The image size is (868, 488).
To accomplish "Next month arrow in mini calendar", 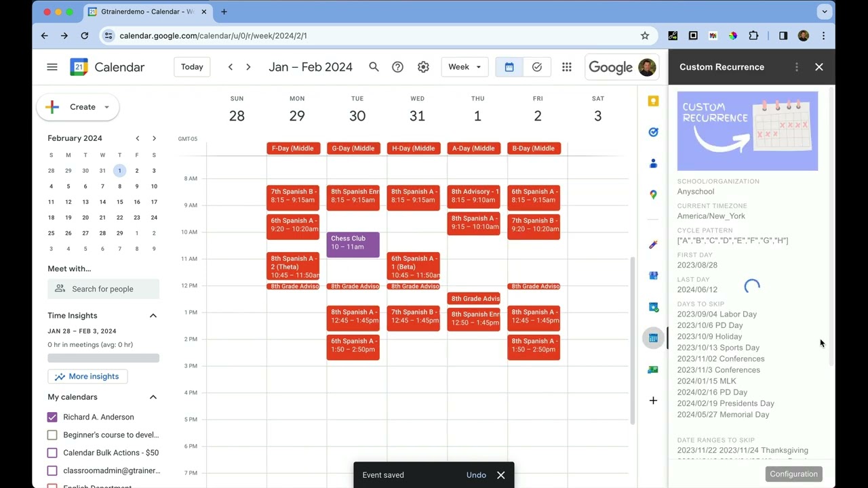I will [x=154, y=138].
